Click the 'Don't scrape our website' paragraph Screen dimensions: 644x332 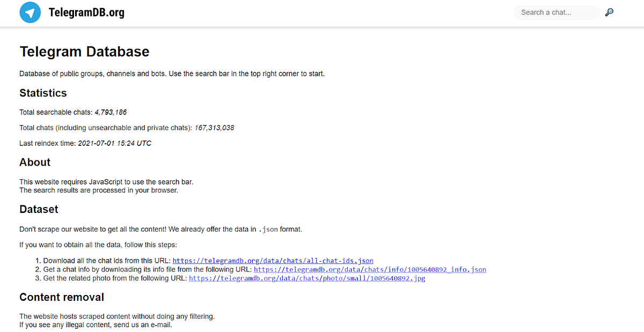[161, 230]
